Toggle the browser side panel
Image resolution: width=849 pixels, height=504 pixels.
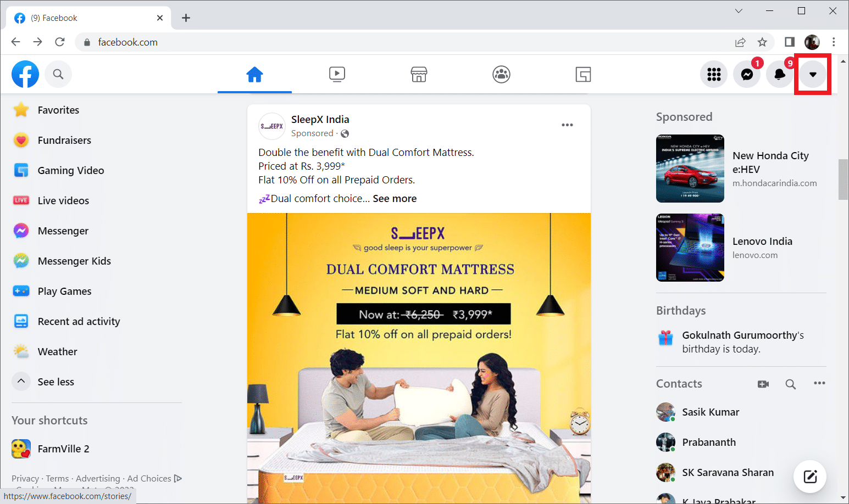click(x=790, y=42)
